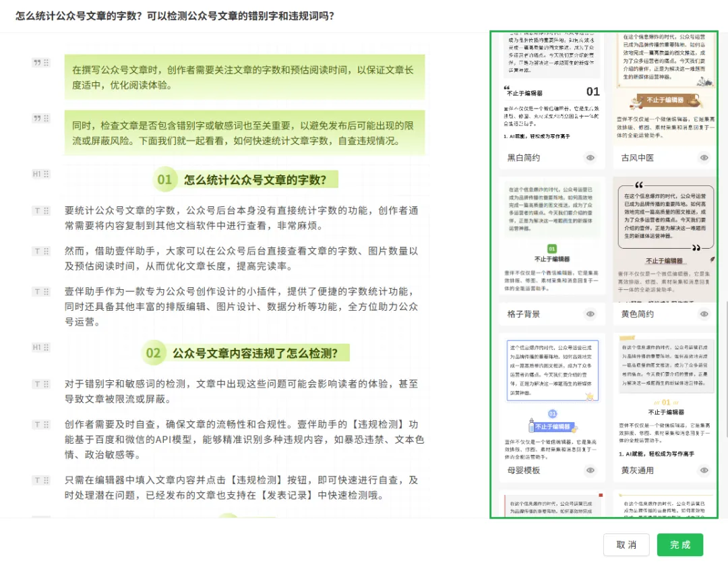This screenshot has height=567, width=728.
Task: Click the eye icon next to 黄灰通用
Action: pos(704,471)
